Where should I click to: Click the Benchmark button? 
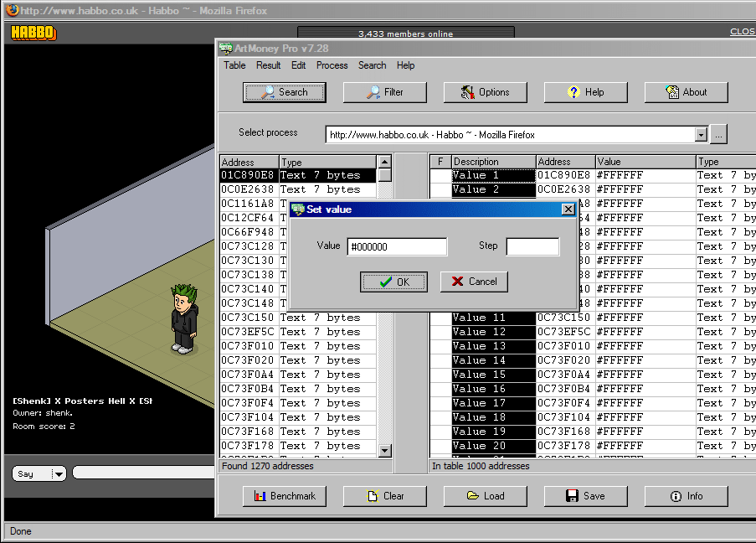click(x=285, y=496)
